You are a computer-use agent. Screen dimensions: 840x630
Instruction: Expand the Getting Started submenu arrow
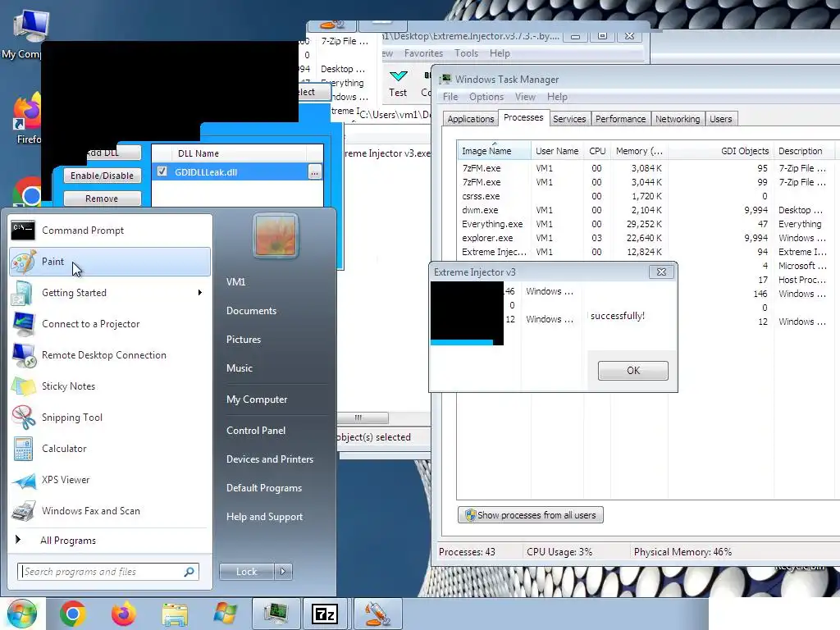[x=200, y=293]
